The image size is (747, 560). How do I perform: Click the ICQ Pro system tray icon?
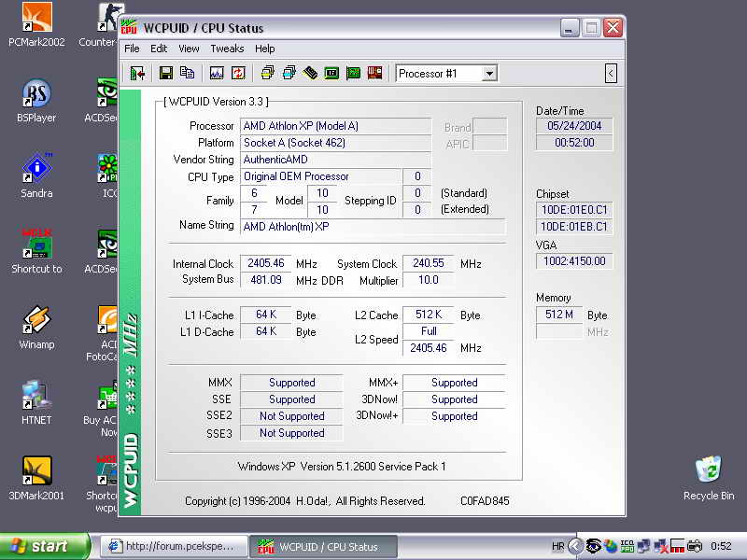coord(627,546)
